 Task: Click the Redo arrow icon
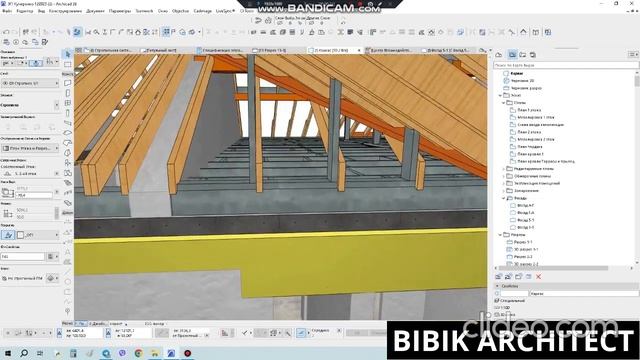[x=15, y=32]
